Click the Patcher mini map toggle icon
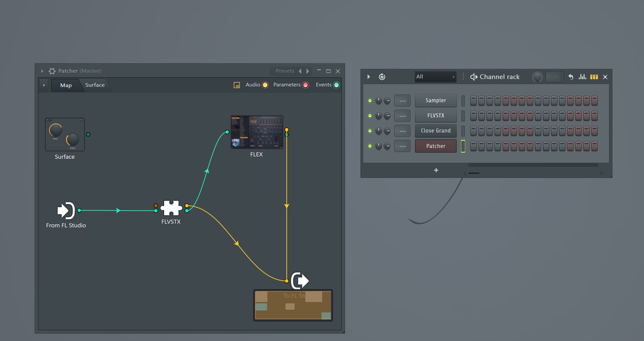Viewport: 644px width, 341px height. point(237,85)
